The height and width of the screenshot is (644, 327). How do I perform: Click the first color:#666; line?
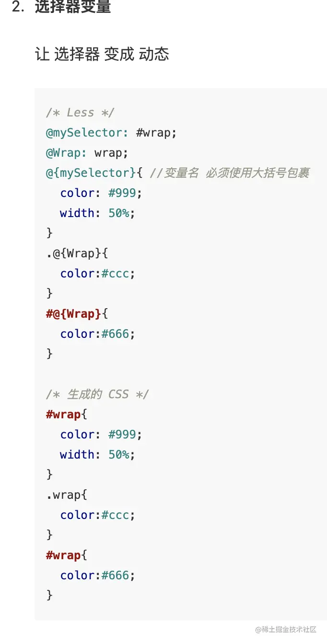tap(98, 334)
